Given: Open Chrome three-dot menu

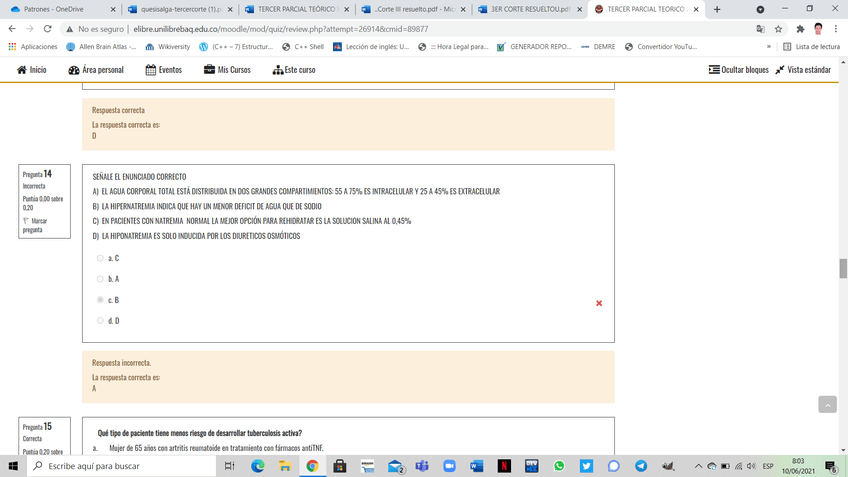Looking at the screenshot, I should pos(836,29).
